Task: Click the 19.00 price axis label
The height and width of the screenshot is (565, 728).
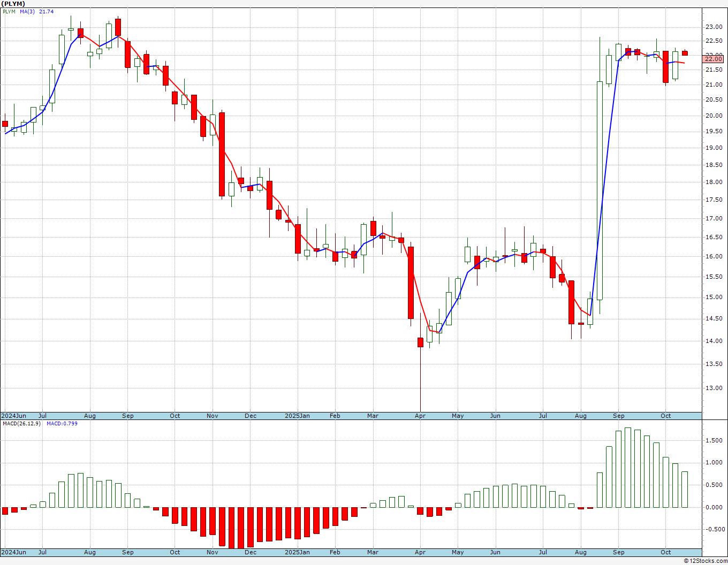Action: 714,148
